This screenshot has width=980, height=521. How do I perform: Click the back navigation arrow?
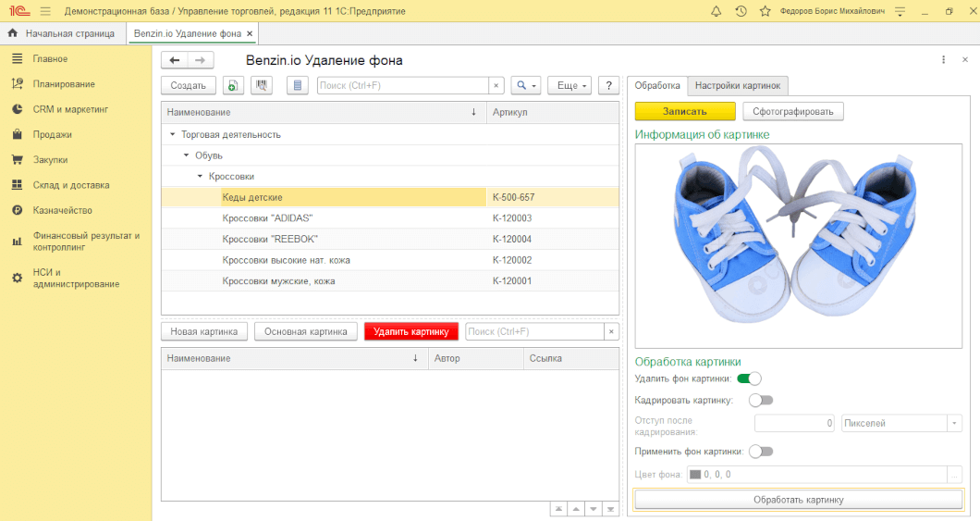click(x=174, y=60)
